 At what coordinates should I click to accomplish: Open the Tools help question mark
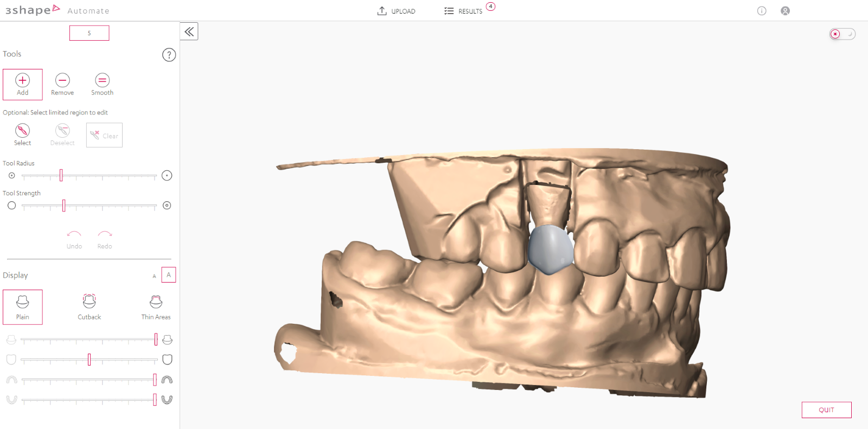pyautogui.click(x=169, y=55)
